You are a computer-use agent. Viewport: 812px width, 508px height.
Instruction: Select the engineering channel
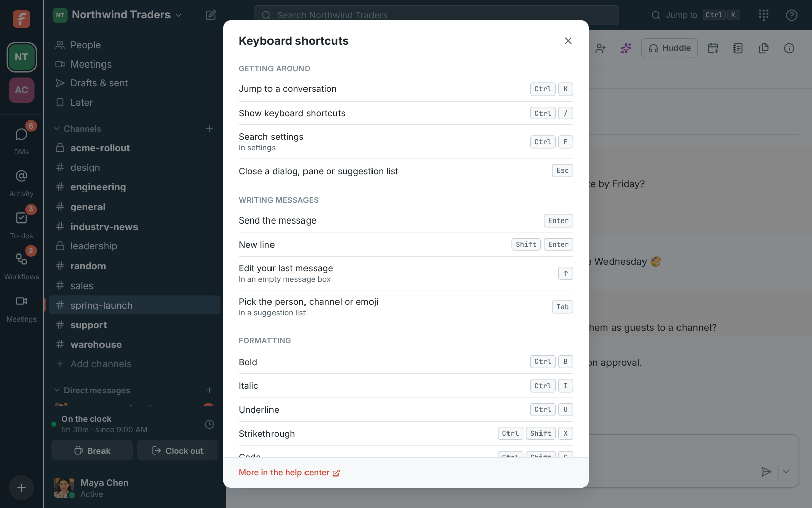(135, 187)
